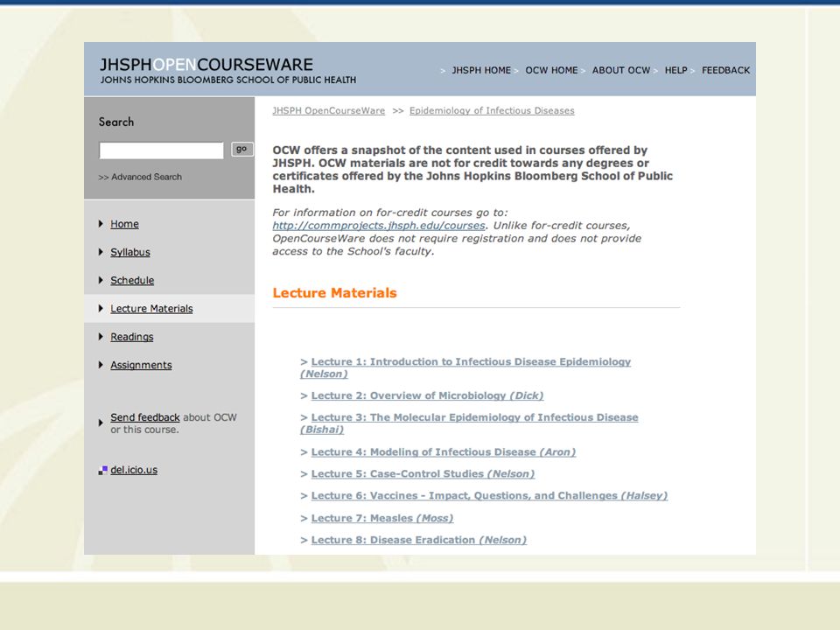Click the Send feedback link
Image resolution: width=840 pixels, height=630 pixels.
(x=145, y=417)
